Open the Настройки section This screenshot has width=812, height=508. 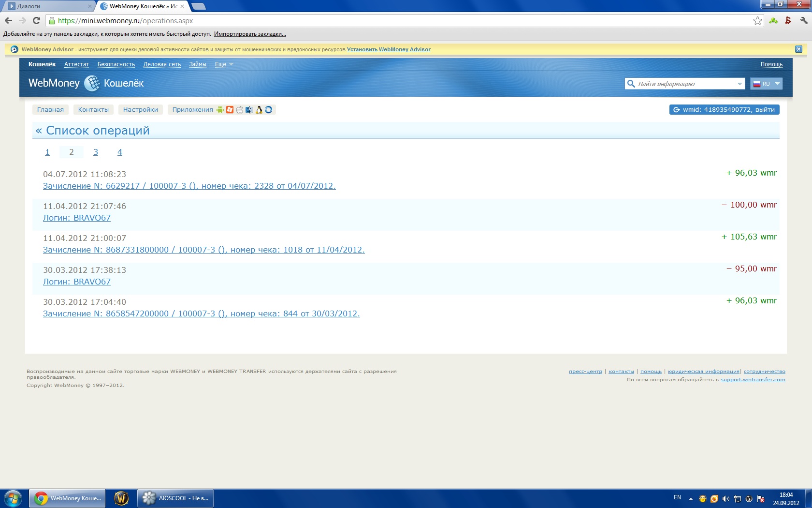(141, 110)
